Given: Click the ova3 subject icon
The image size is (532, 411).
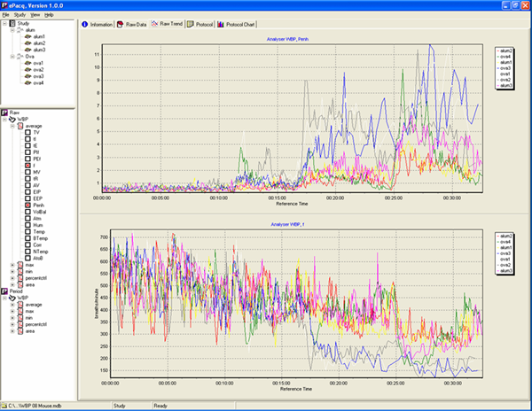Looking at the screenshot, I should pyautogui.click(x=29, y=76).
